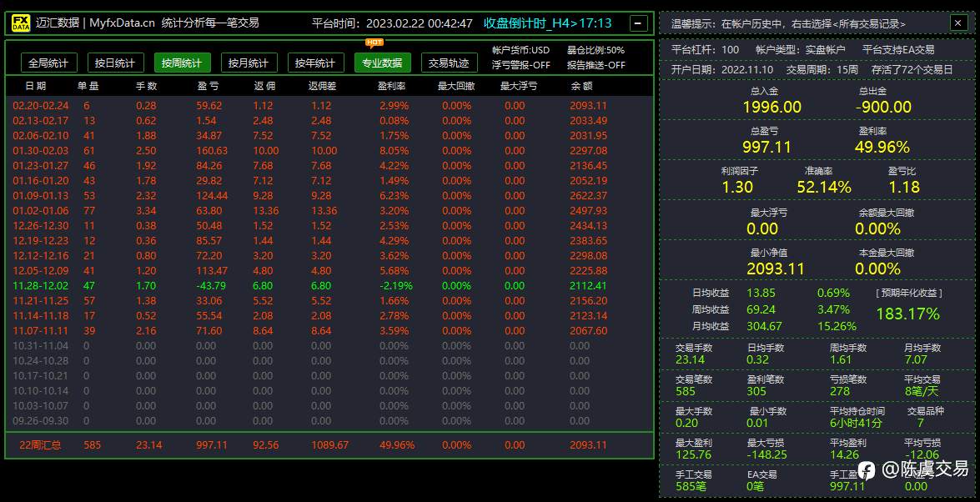Select the 01.30-02.03 week row

[329, 151]
